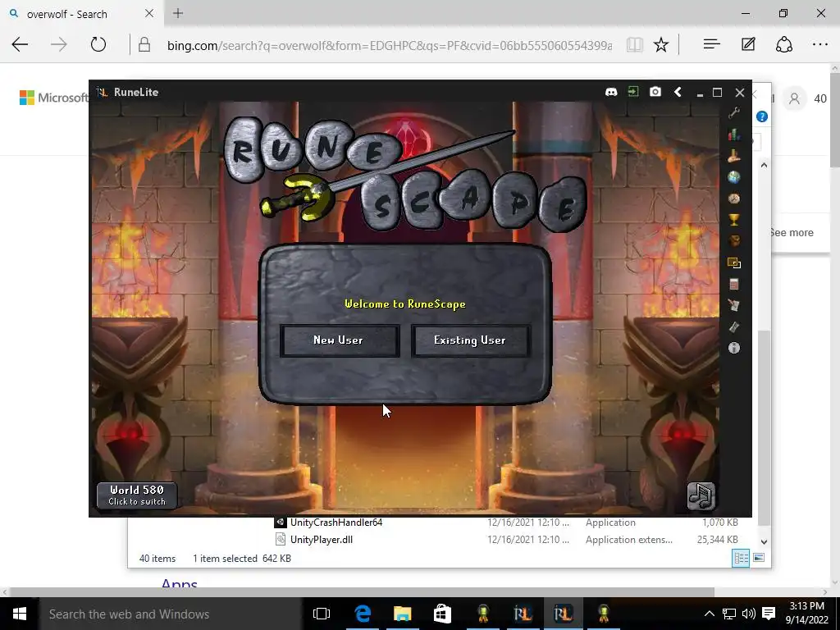The width and height of the screenshot is (840, 630).
Task: Click the green login arrow icon in RuneLite title bar
Action: [633, 92]
